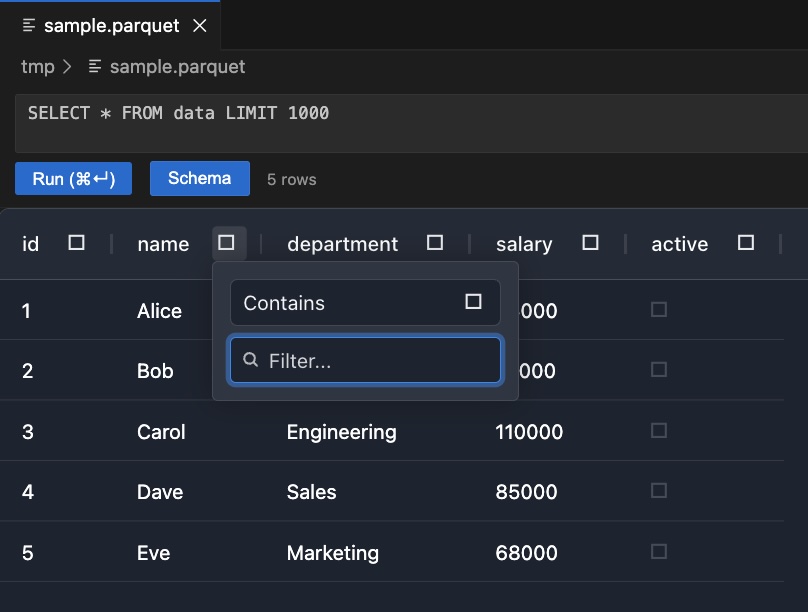The image size is (808, 612).
Task: Click the search icon in Filter box
Action: 250,360
